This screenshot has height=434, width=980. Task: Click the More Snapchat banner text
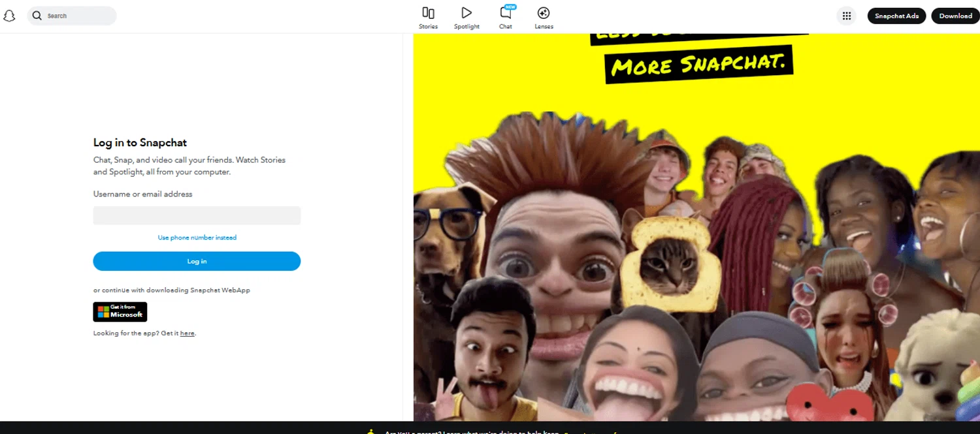(x=698, y=64)
